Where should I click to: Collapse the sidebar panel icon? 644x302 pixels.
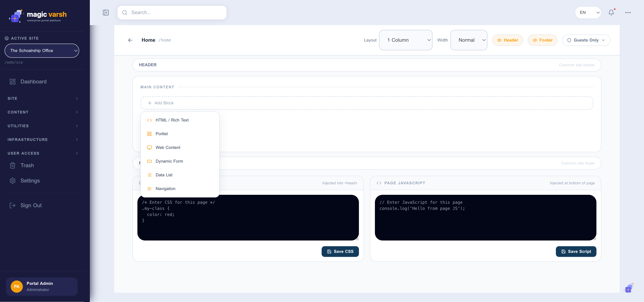(x=106, y=13)
